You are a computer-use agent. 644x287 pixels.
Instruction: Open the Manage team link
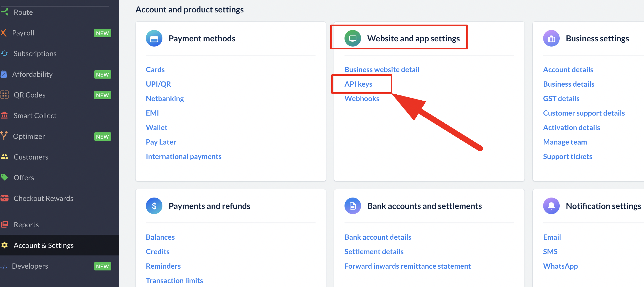coord(565,142)
